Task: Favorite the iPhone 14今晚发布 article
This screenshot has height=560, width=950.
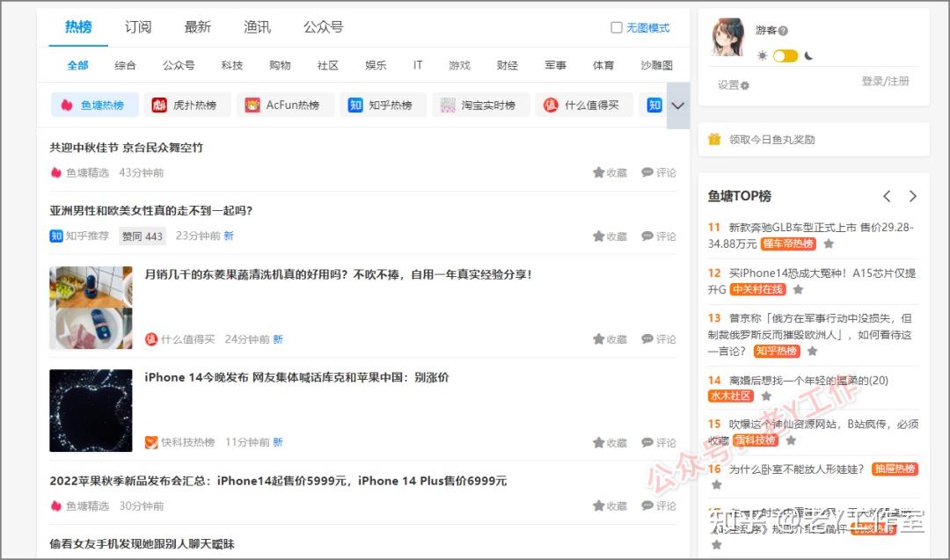Action: tap(610, 442)
